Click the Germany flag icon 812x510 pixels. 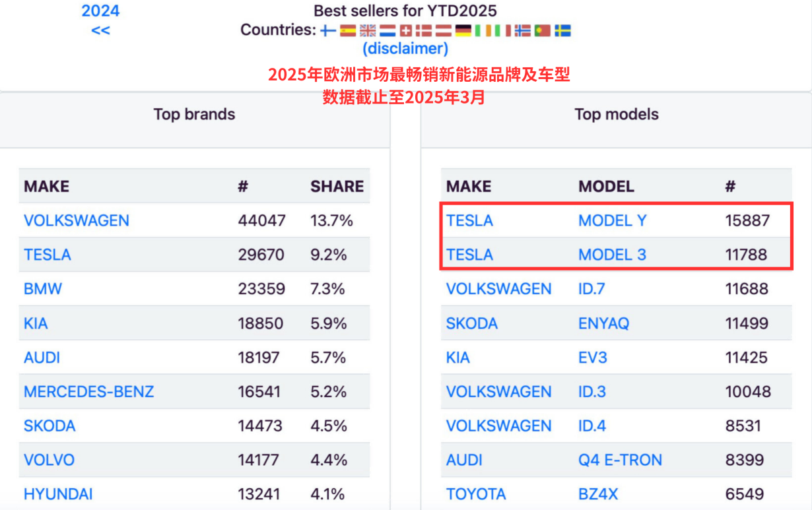[463, 30]
